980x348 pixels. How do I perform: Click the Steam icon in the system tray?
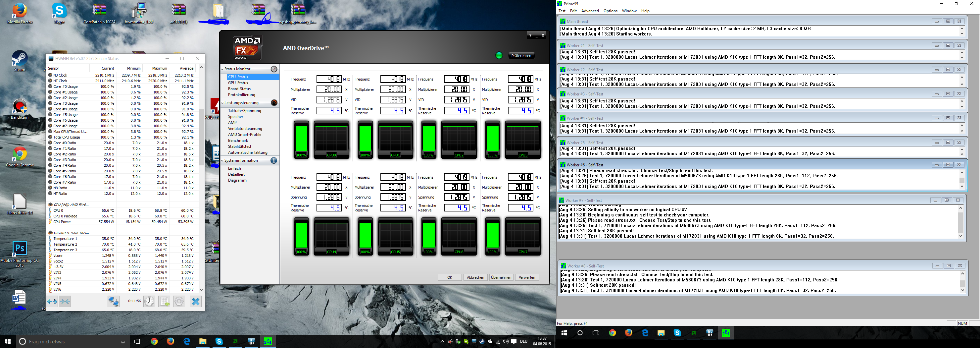tap(482, 341)
